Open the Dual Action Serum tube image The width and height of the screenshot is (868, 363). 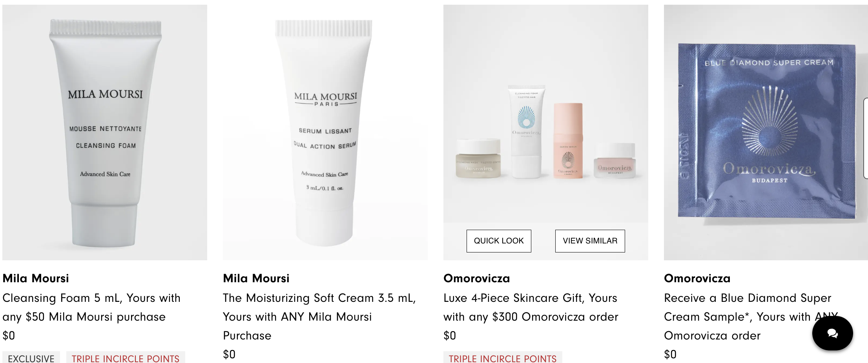(x=325, y=132)
